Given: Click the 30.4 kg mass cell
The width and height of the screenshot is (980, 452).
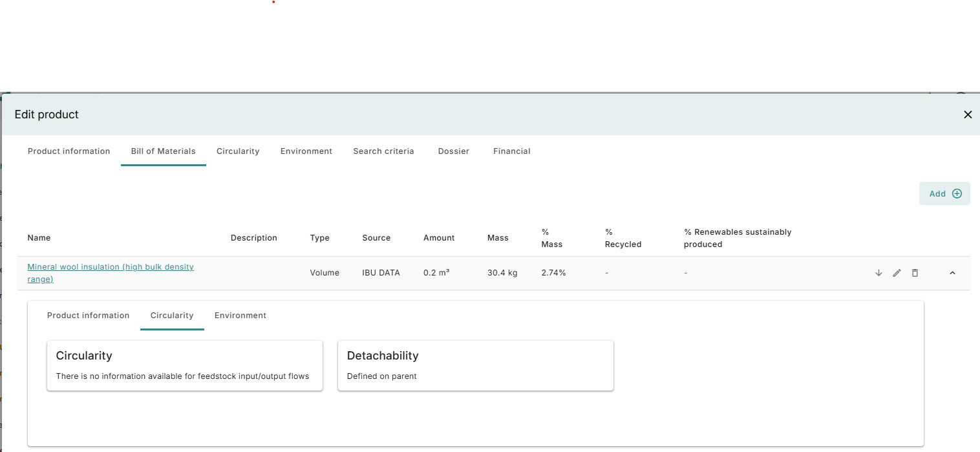Looking at the screenshot, I should click(502, 273).
